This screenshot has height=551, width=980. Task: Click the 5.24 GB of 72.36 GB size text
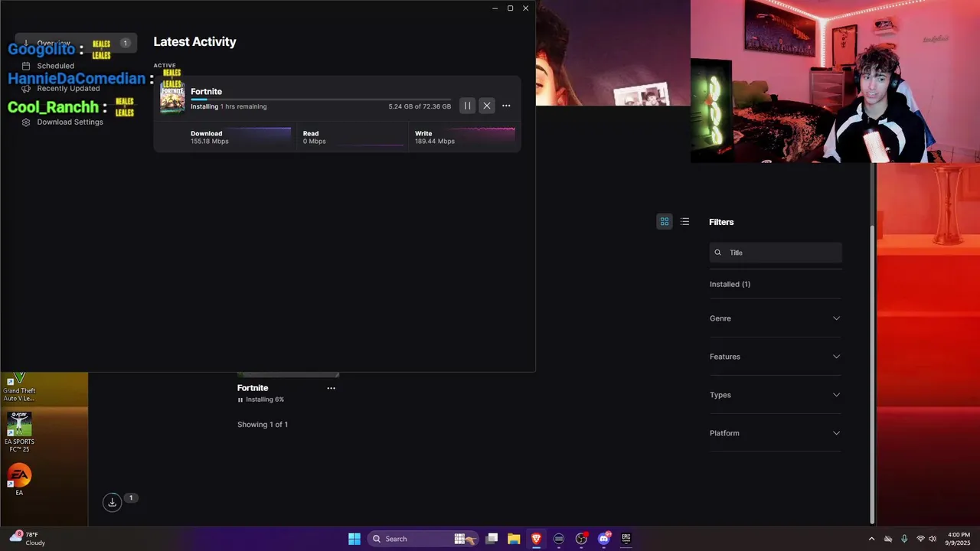pos(420,106)
